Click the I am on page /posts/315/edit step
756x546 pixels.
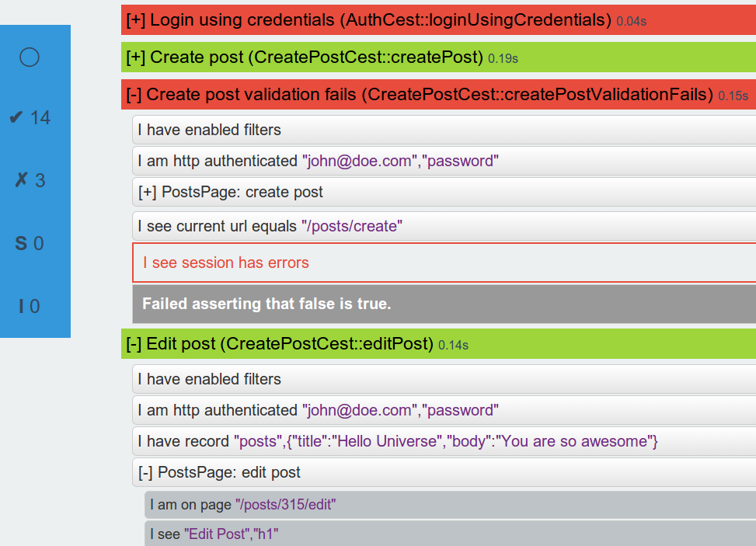[x=241, y=504]
